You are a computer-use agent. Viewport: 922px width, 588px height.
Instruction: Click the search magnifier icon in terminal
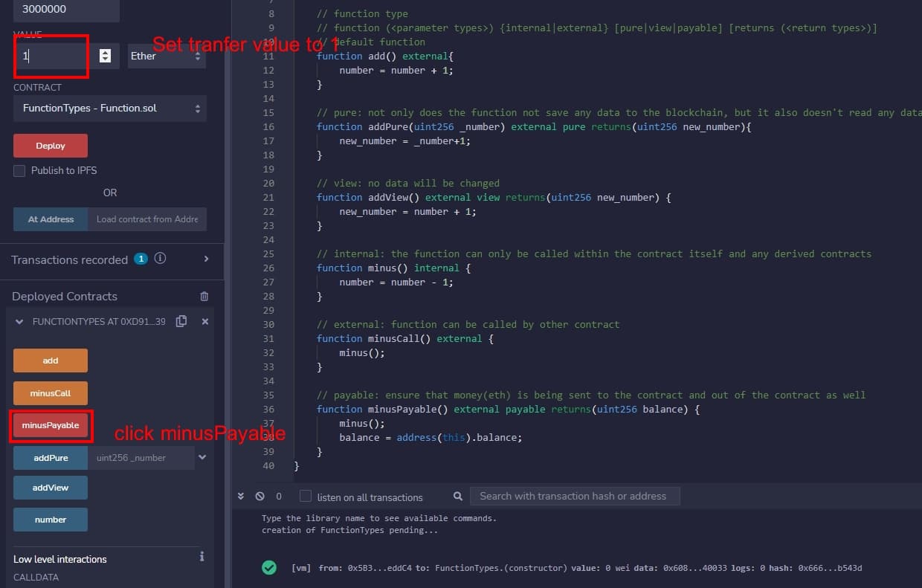(x=458, y=496)
